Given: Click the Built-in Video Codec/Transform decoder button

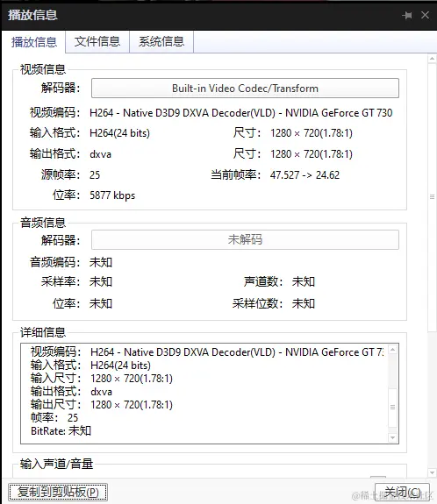Looking at the screenshot, I should tap(245, 88).
